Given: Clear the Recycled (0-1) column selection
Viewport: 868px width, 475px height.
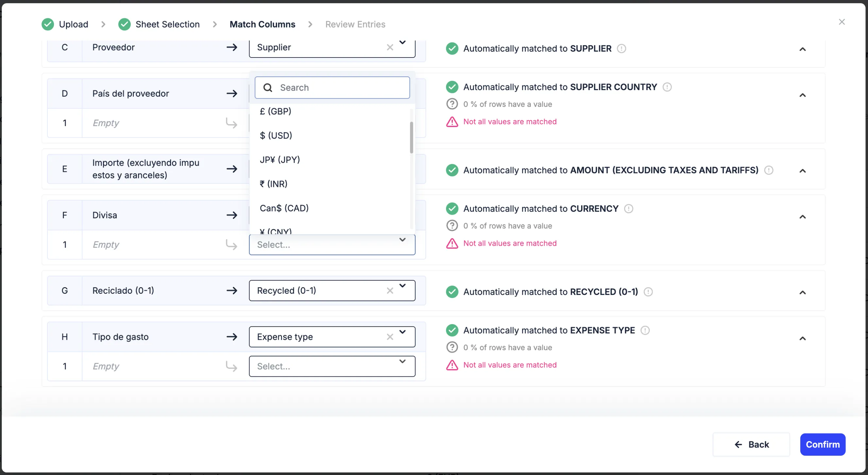Looking at the screenshot, I should pyautogui.click(x=390, y=290).
